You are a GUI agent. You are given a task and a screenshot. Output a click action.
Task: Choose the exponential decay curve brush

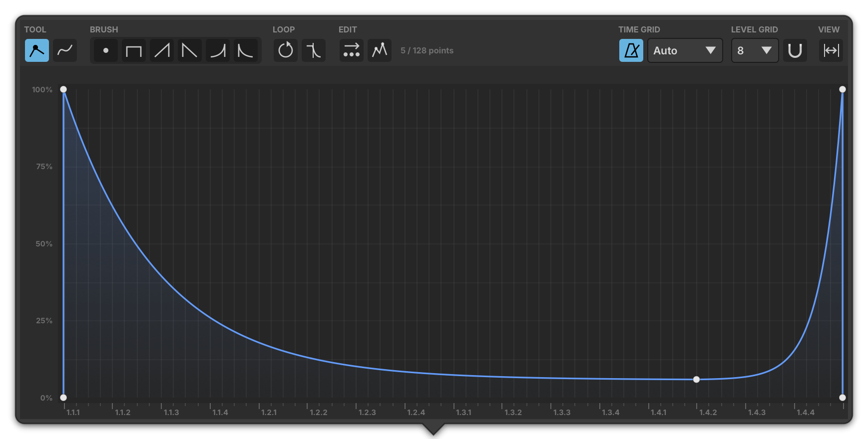point(246,50)
